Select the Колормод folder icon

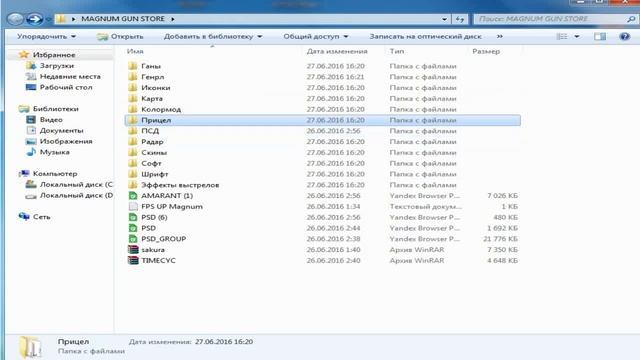132,109
